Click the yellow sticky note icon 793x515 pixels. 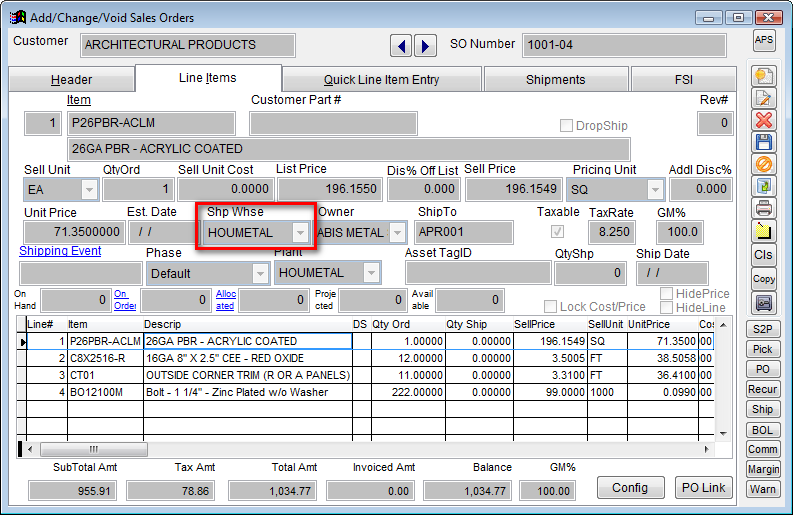coord(764,231)
